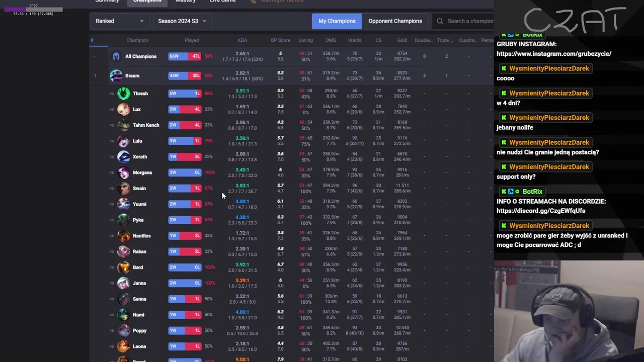Screen dimensions: 644x362
Task: Sort by the CS column header
Action: [x=378, y=40]
